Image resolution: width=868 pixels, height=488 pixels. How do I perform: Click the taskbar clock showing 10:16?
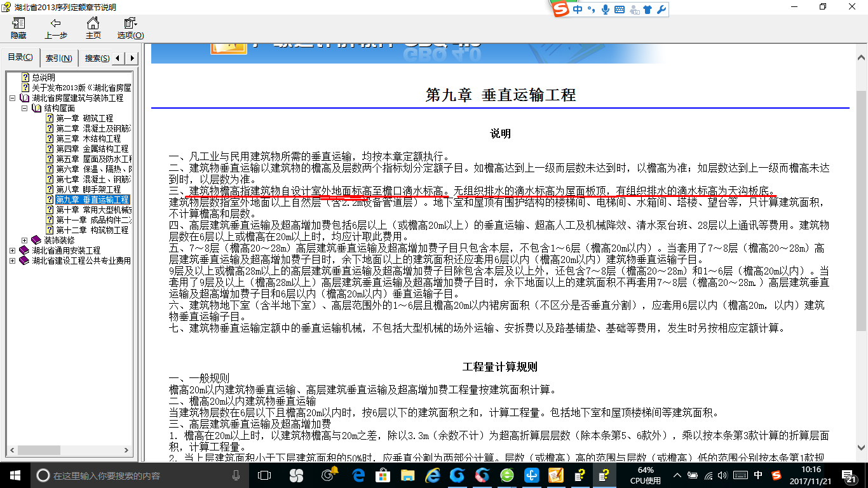(x=811, y=475)
